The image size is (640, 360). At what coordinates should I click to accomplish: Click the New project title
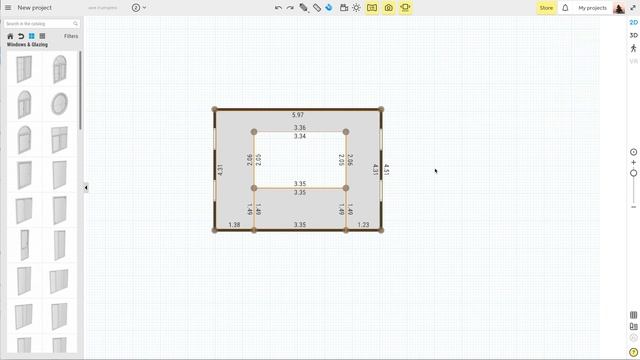pos(35,8)
